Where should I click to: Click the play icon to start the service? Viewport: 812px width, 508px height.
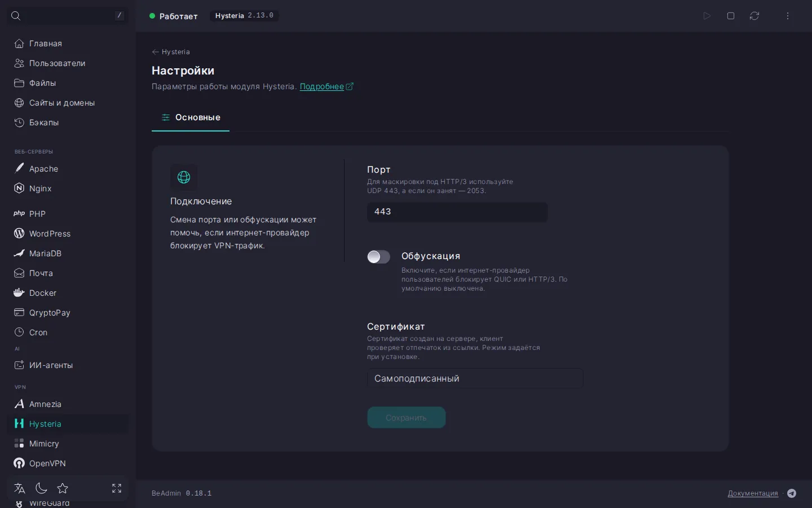click(707, 16)
